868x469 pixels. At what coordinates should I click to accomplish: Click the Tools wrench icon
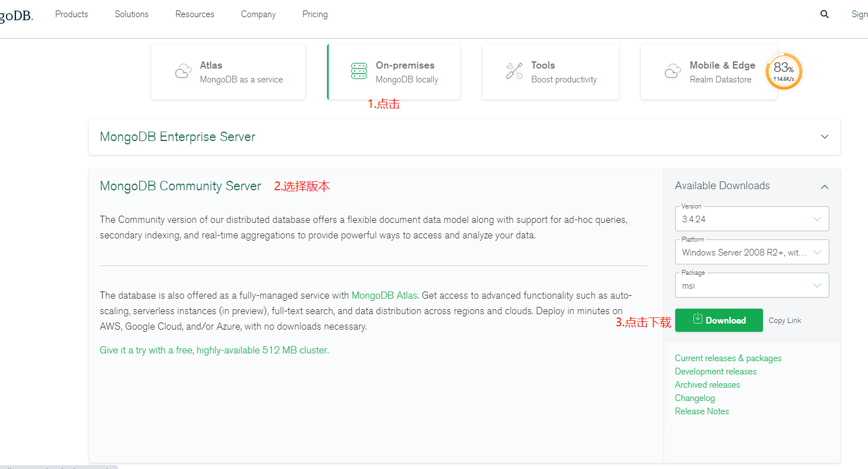pyautogui.click(x=514, y=71)
